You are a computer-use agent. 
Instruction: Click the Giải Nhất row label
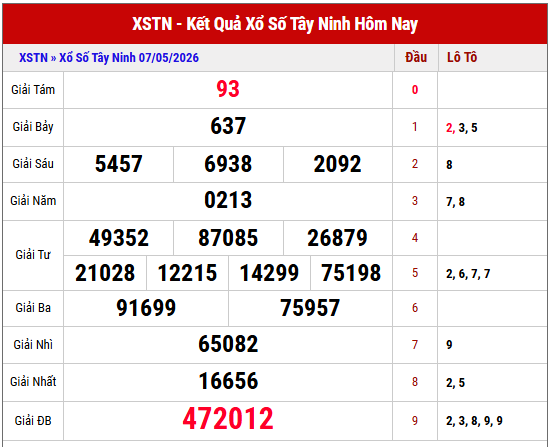coord(33,382)
